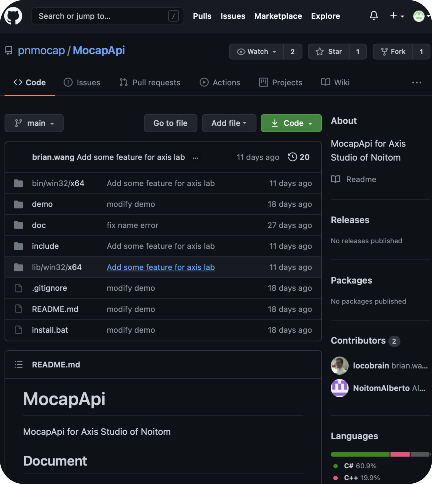This screenshot has width=432, height=484.
Task: Expand the latest commit message ellipsis
Action: [195, 158]
